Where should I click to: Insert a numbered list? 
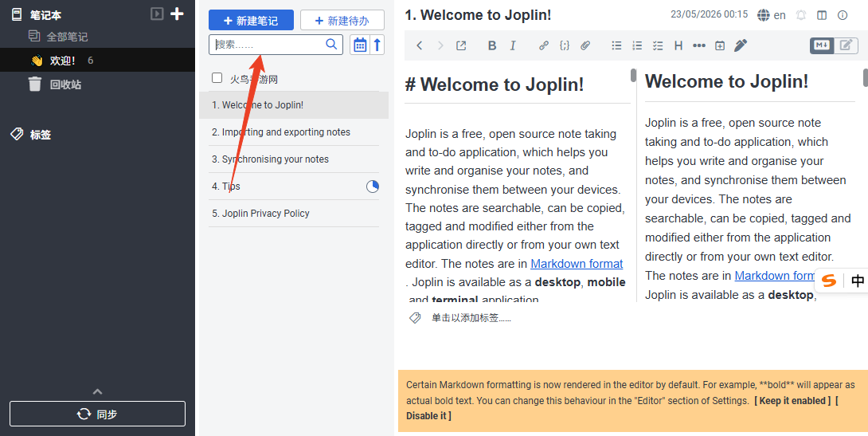[x=637, y=46]
